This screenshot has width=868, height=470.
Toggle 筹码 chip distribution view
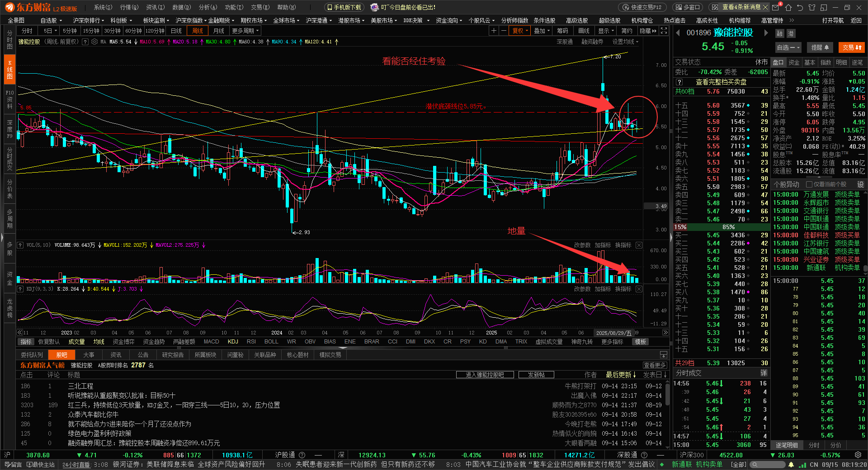[562, 31]
